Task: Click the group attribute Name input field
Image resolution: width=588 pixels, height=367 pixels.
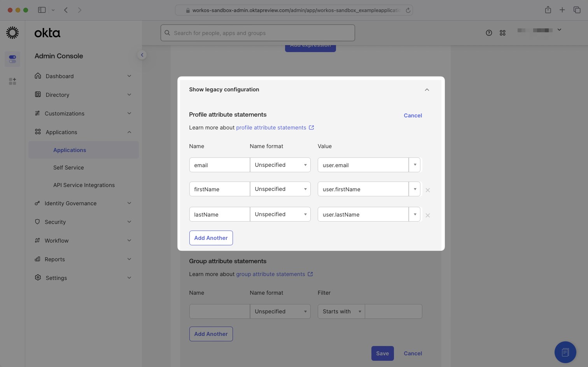Action: [x=220, y=311]
